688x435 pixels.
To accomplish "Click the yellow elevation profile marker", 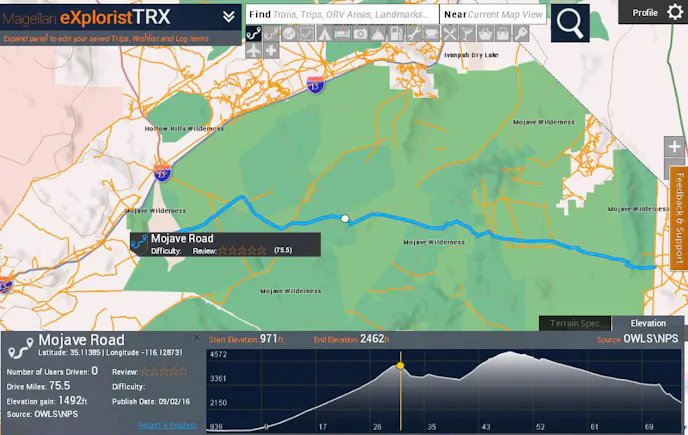I will tap(401, 366).
